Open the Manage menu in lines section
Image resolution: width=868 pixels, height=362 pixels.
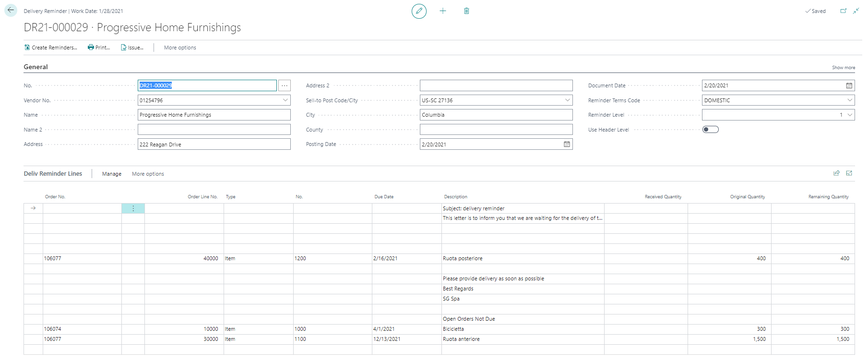click(x=112, y=174)
